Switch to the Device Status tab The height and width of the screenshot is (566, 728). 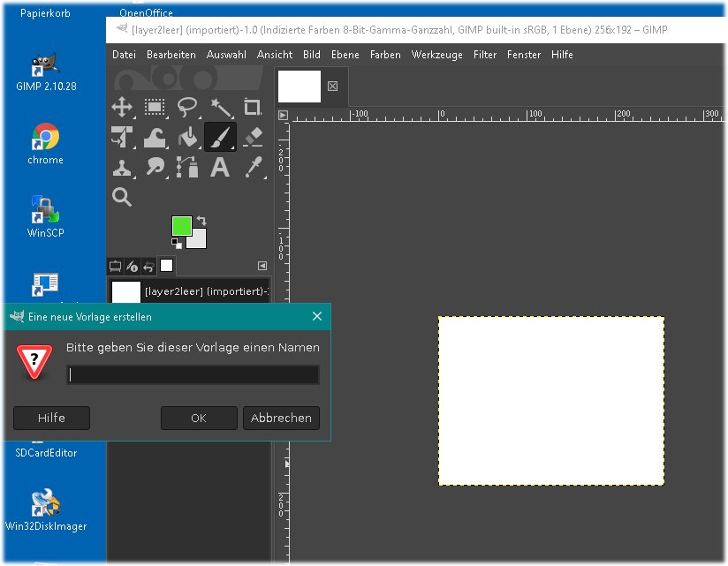coord(133,267)
